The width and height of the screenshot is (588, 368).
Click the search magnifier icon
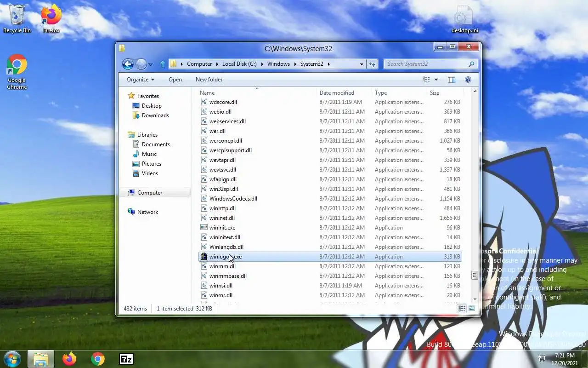click(x=471, y=64)
